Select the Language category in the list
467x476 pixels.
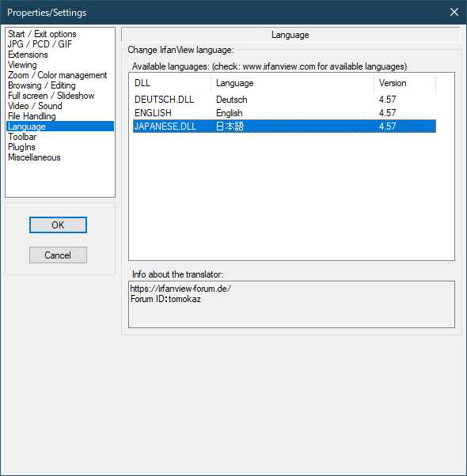click(60, 127)
